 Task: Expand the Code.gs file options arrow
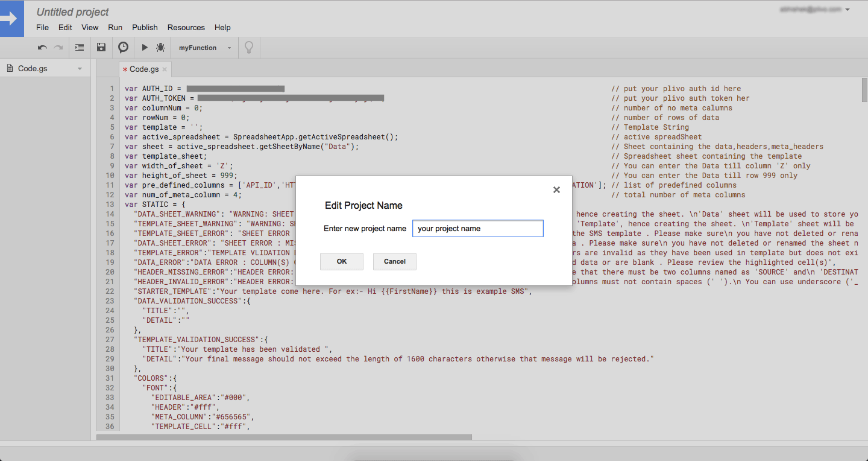point(80,69)
